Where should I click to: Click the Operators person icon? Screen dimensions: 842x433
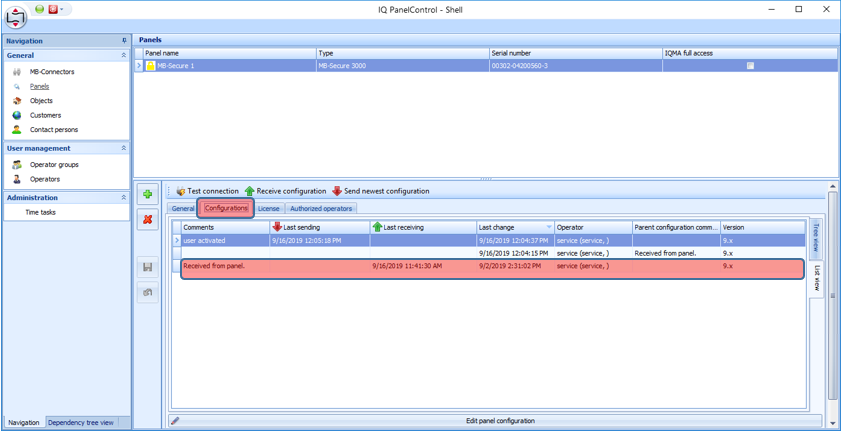[x=17, y=179]
